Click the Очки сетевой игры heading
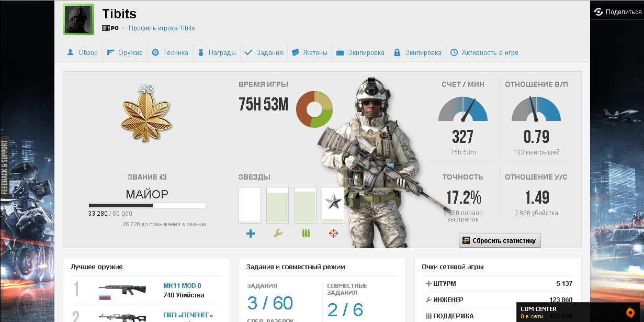Image resolution: width=644 pixels, height=322 pixels. [x=453, y=267]
